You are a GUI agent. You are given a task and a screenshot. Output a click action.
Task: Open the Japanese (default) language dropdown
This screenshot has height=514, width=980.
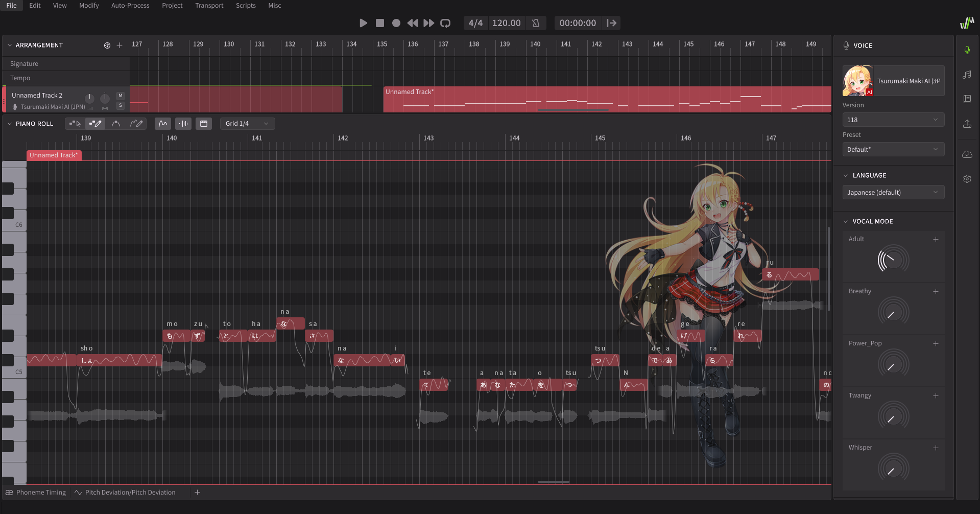tap(893, 192)
